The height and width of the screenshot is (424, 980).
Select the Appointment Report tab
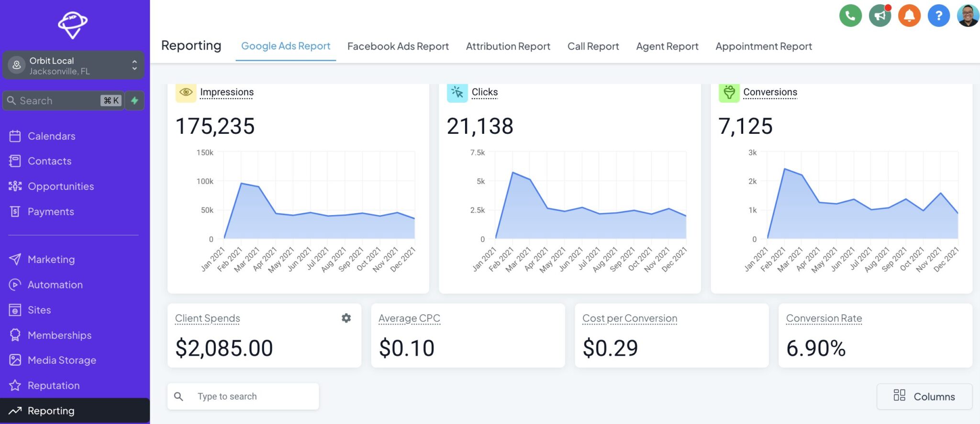[x=764, y=46]
